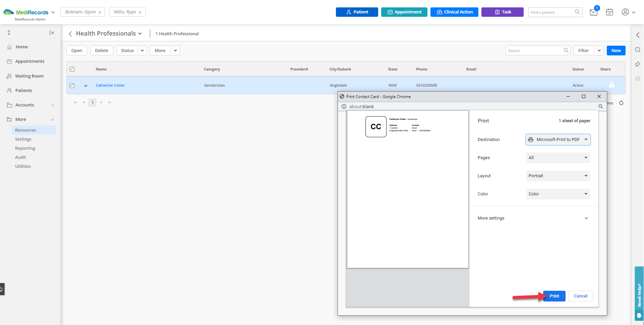Open the Destination printer dropdown

558,140
